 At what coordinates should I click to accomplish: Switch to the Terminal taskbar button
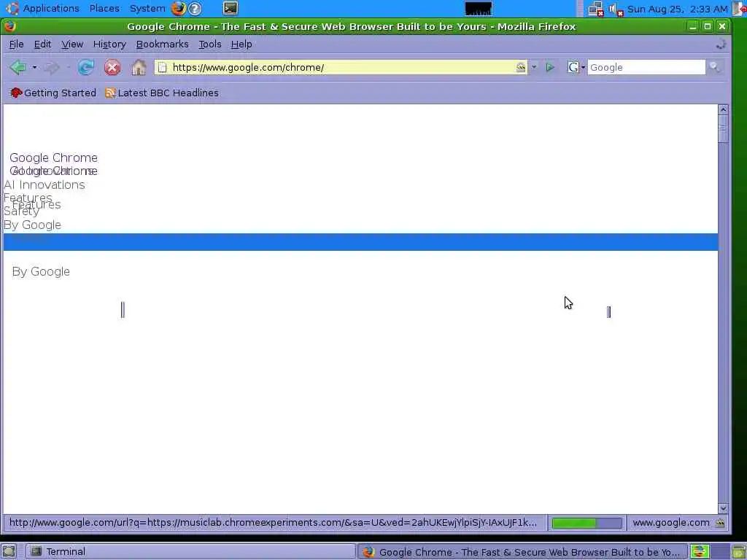point(190,552)
